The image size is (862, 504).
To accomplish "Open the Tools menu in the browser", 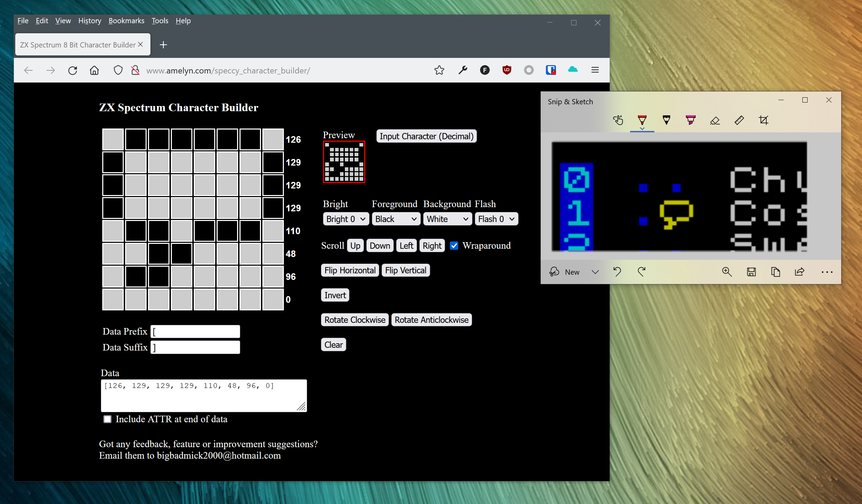I will [x=160, y=21].
